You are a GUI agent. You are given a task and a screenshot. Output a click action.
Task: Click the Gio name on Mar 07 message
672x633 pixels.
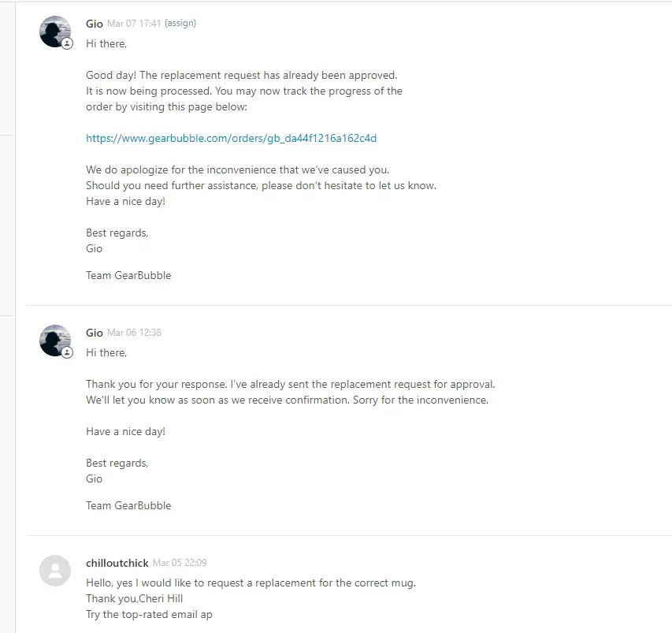point(94,24)
